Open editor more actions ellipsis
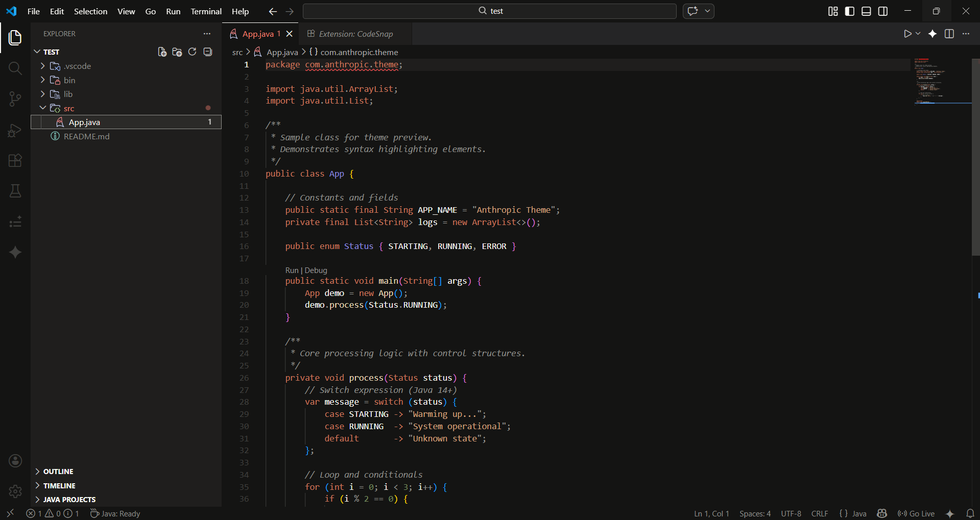 click(966, 34)
